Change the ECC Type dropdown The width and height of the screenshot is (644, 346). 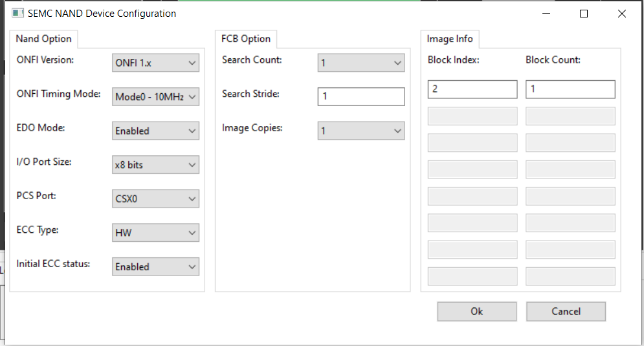[x=155, y=233]
